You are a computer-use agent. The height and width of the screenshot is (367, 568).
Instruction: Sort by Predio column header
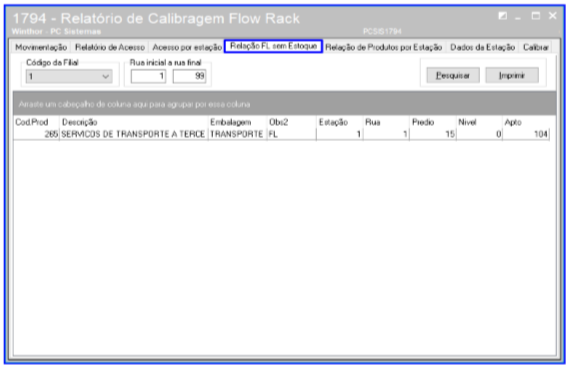(x=433, y=122)
